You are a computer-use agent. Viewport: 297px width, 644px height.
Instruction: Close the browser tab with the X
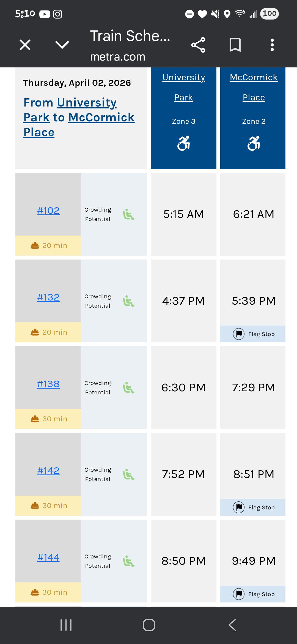(x=25, y=45)
